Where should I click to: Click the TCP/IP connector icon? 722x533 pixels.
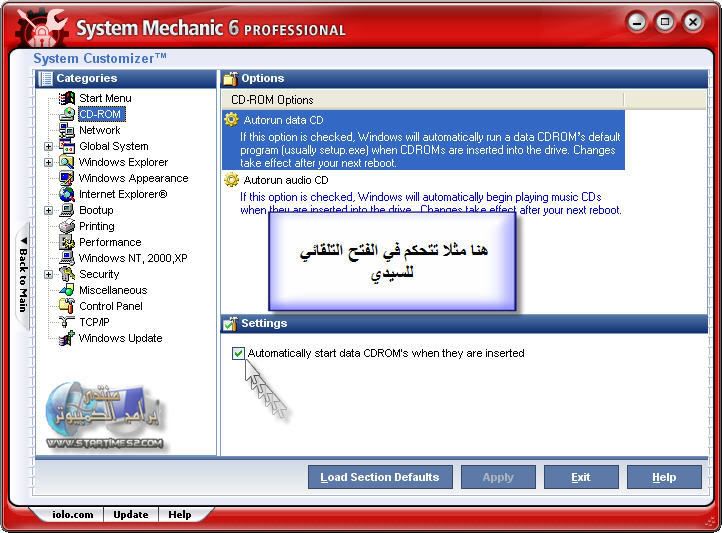coord(67,322)
